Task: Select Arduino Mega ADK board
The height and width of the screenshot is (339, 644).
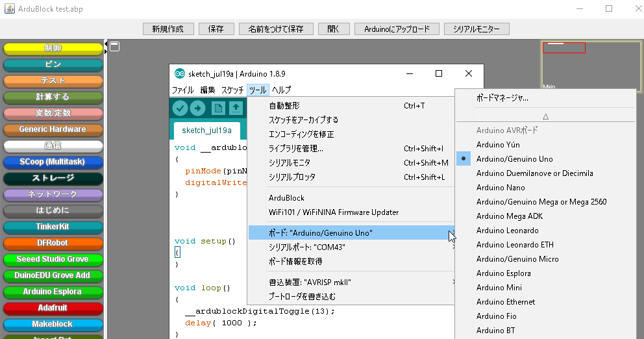Action: pos(545,216)
